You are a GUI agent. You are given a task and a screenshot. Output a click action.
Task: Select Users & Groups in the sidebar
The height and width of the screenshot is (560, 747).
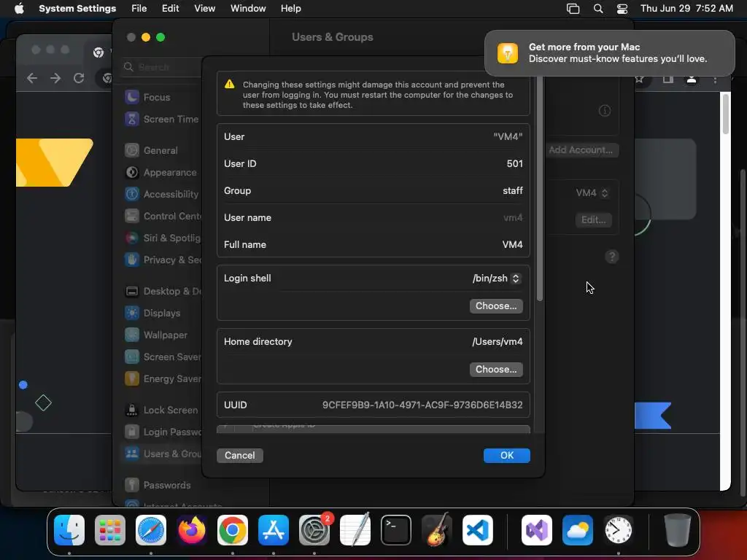tap(162, 454)
